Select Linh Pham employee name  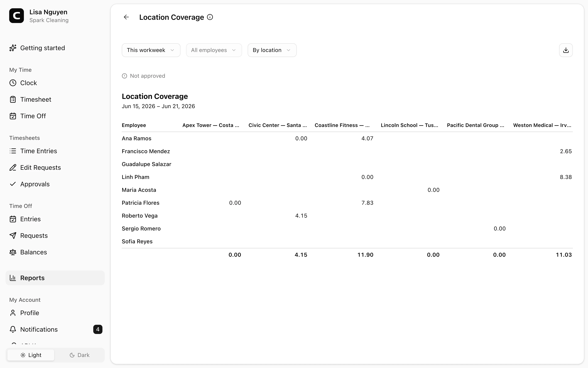(x=136, y=177)
